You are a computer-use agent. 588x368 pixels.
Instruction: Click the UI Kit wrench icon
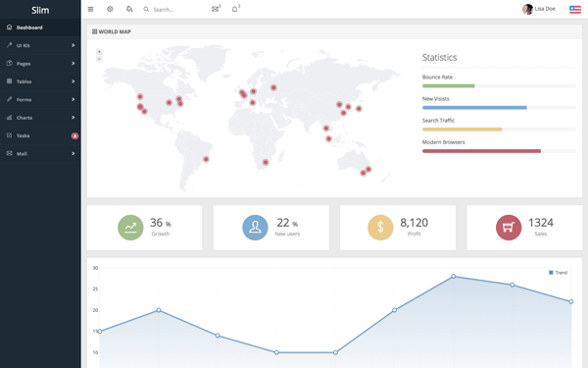(10, 45)
